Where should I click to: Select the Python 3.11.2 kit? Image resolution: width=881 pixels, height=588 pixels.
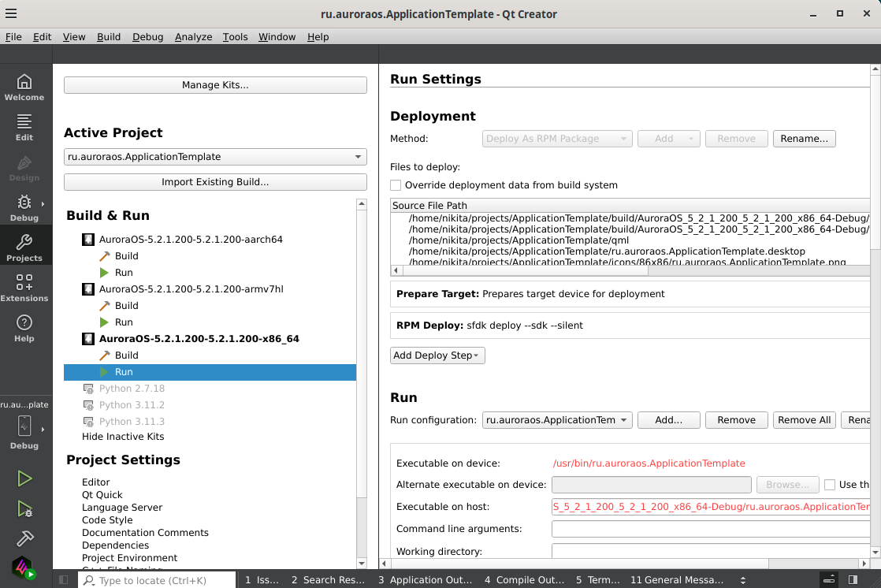(x=132, y=404)
